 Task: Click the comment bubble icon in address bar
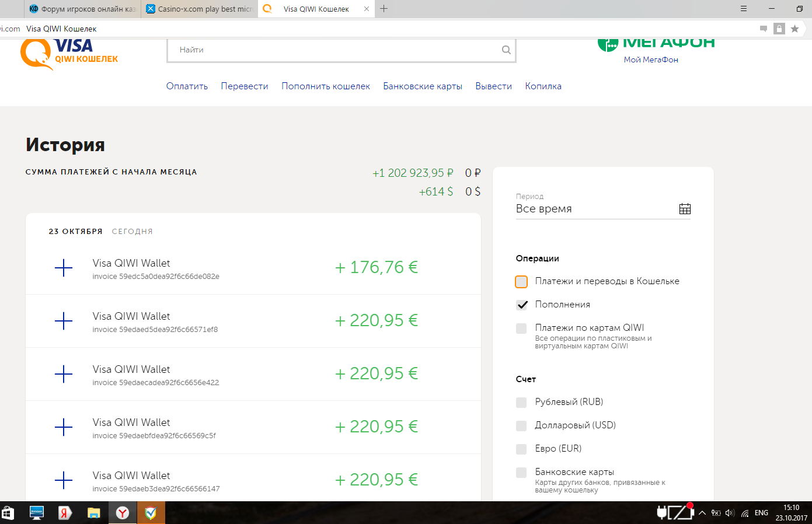tap(763, 29)
